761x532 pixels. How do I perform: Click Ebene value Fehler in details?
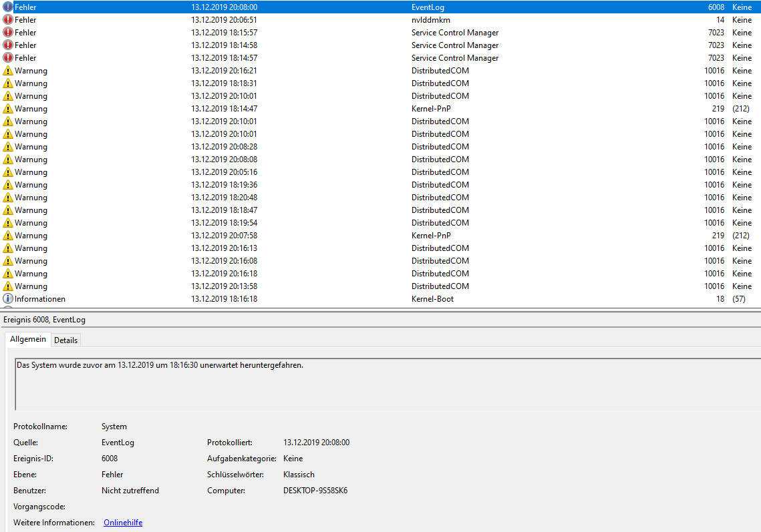tap(112, 475)
